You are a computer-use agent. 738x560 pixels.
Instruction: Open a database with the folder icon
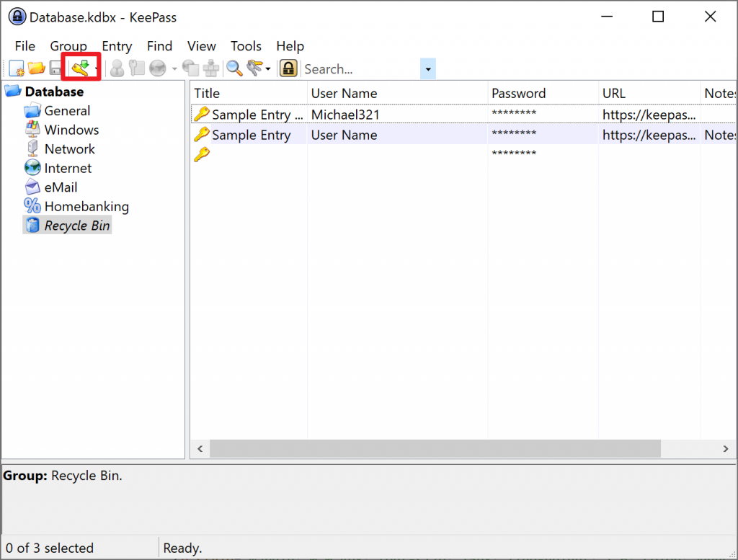point(36,68)
